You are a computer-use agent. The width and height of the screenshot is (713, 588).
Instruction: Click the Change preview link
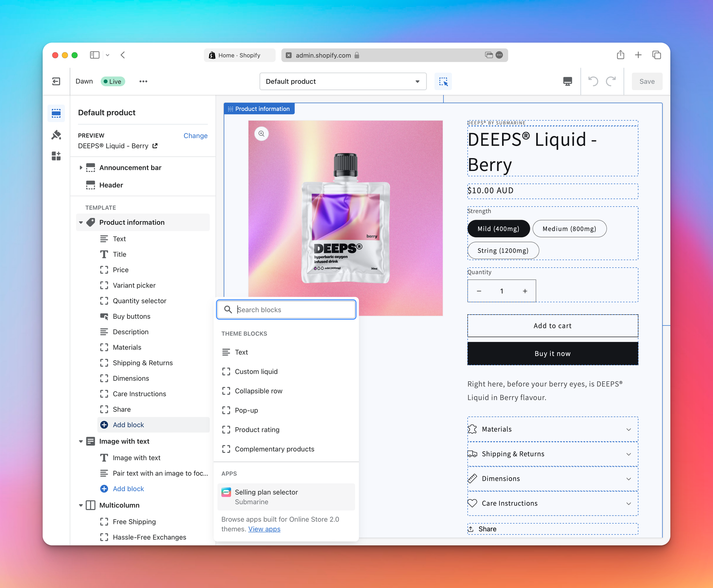pos(195,135)
